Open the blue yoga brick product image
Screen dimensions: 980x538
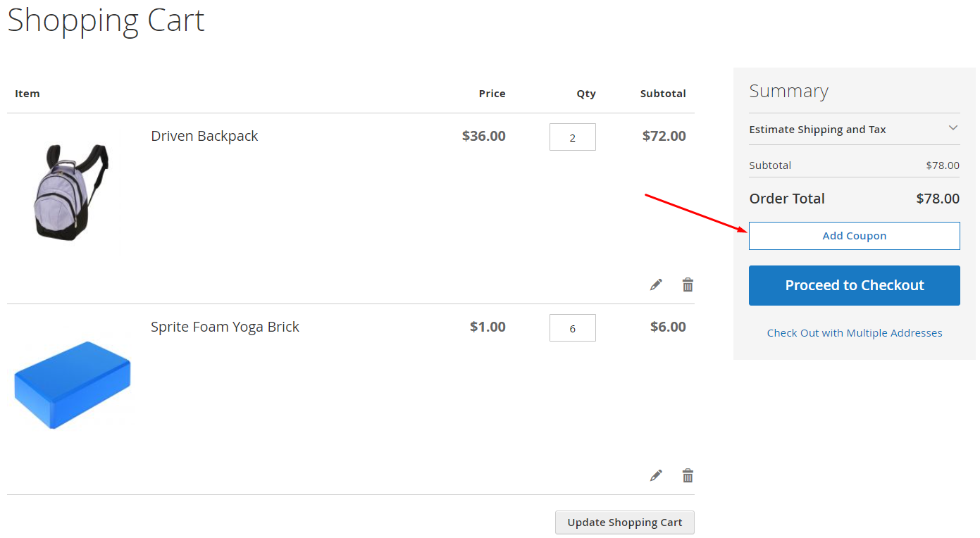click(73, 385)
